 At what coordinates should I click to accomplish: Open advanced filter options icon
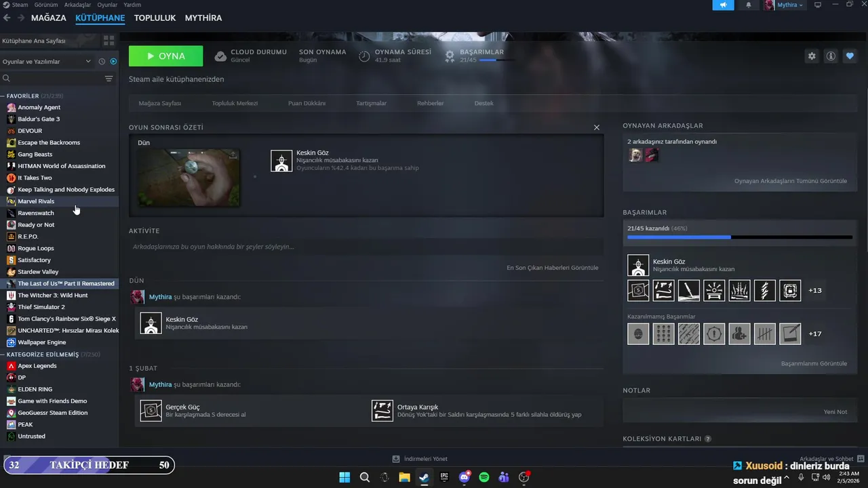coord(108,79)
